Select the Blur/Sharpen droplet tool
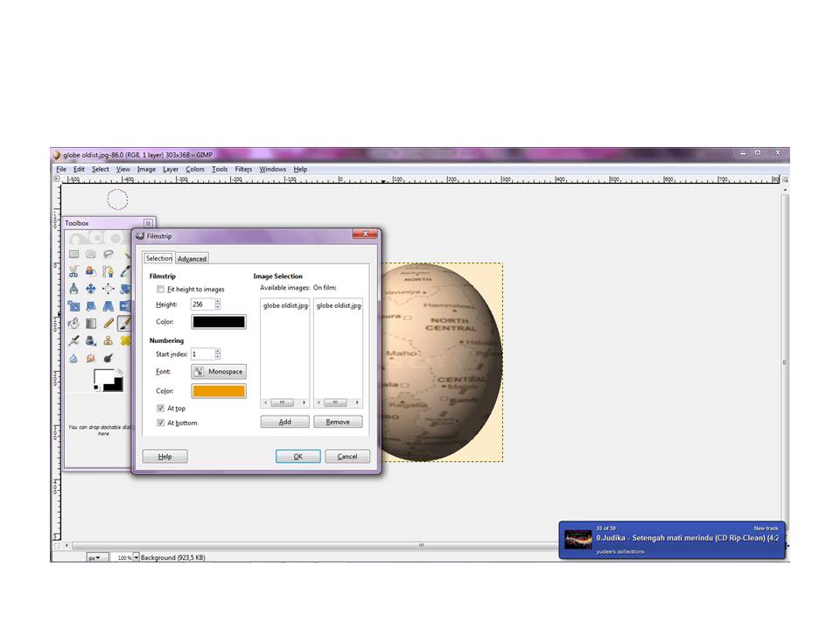Image resolution: width=840 pixels, height=630 pixels. coord(73,359)
